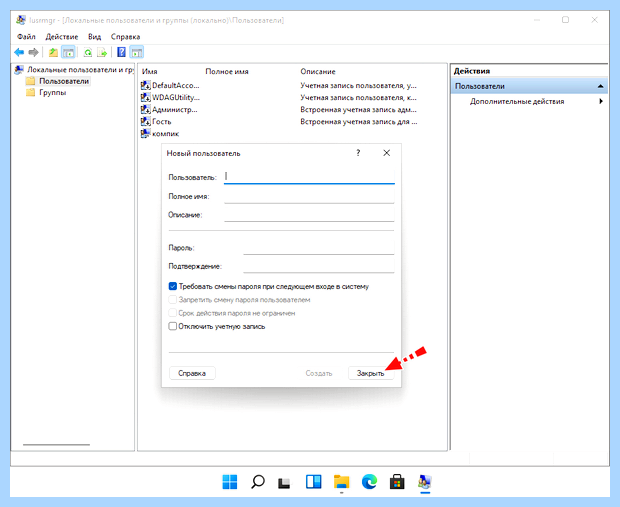Image resolution: width=620 pixels, height=507 pixels.
Task: Open the Действие menu
Action: (x=62, y=37)
